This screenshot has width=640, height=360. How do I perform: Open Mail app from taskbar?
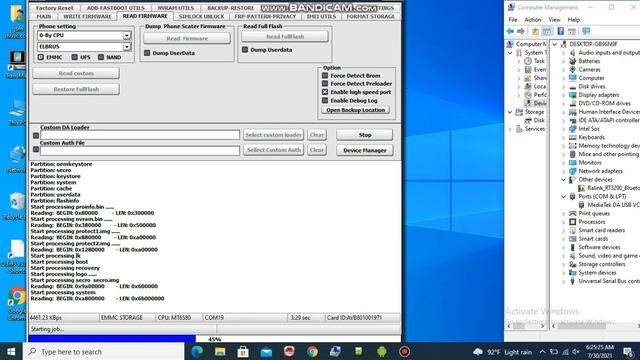coord(266,351)
